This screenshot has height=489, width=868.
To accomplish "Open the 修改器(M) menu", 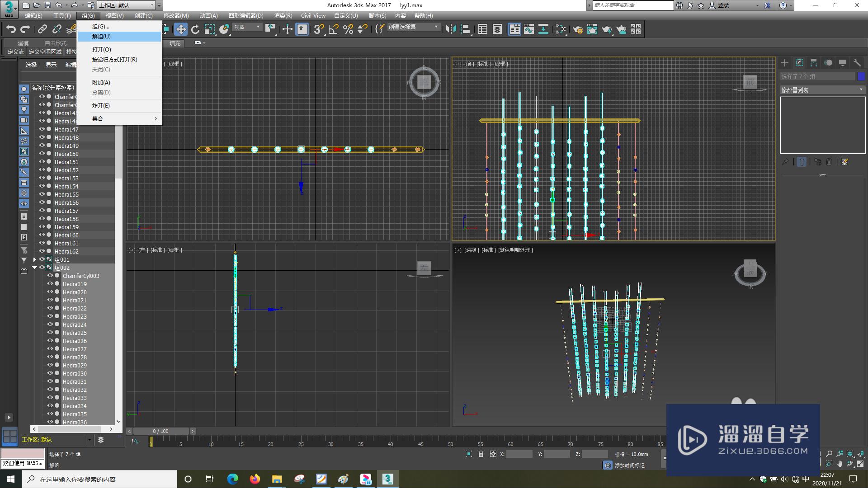I will tap(176, 16).
